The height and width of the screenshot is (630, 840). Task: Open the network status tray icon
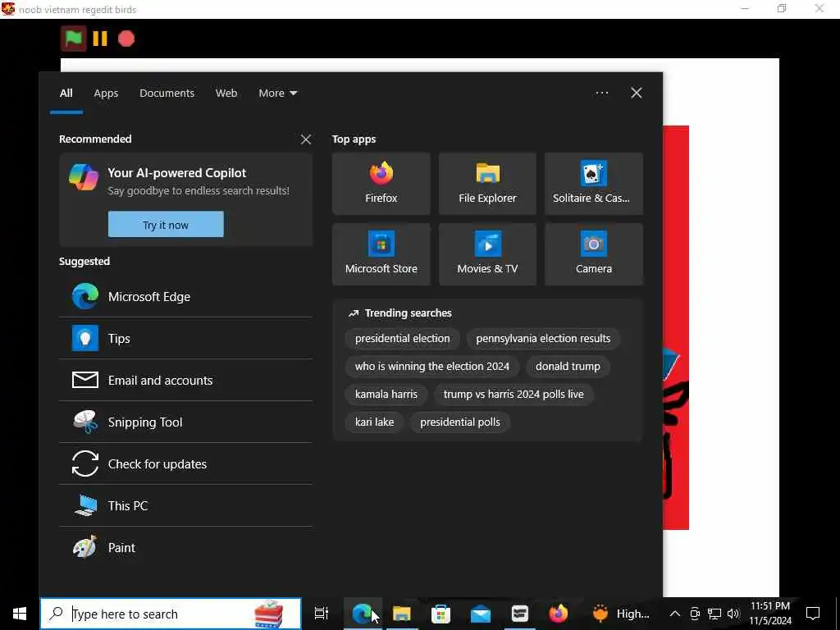714,614
